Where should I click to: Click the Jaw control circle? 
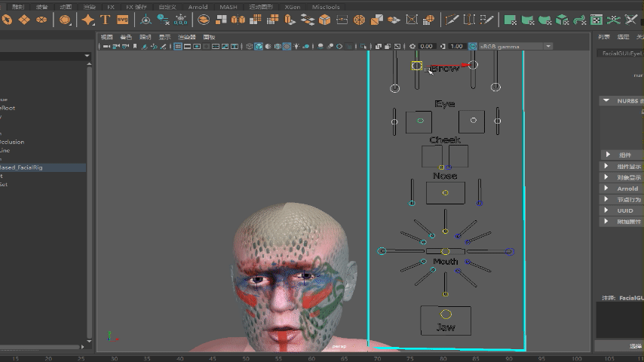[x=446, y=314]
